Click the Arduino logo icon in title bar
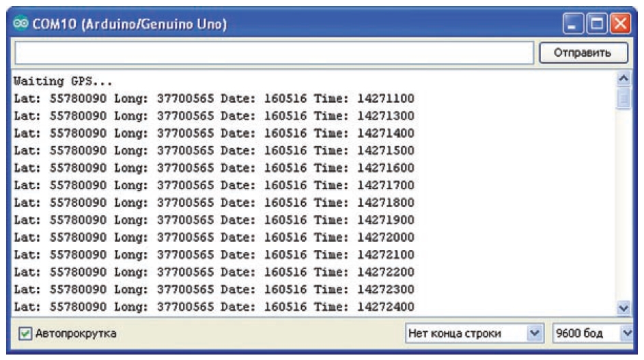The image size is (644, 360). tap(20, 23)
